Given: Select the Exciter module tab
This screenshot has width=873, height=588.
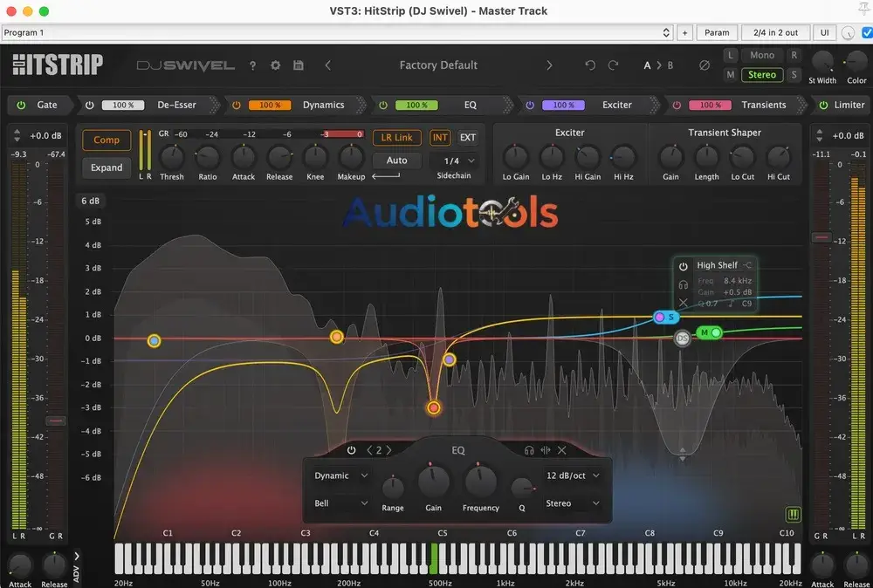Looking at the screenshot, I should [616, 105].
